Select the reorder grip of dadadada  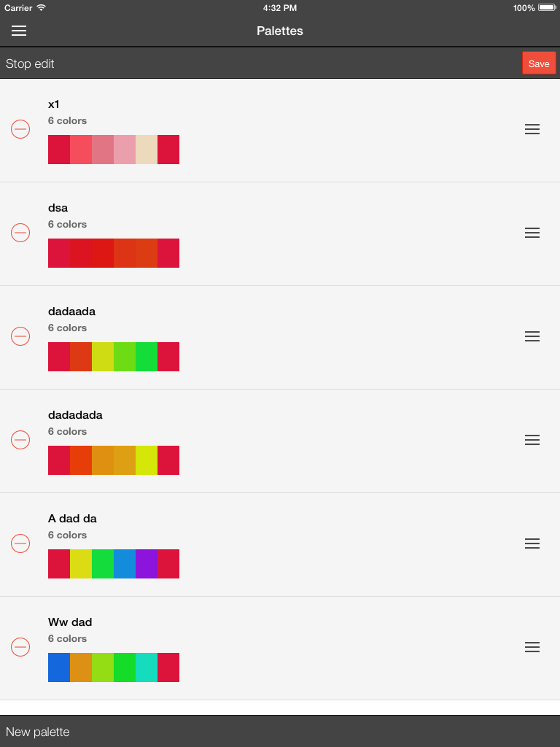tap(532, 440)
